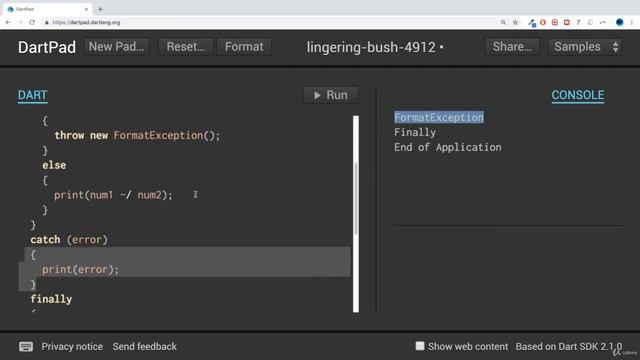Select the DartPad browser tab
The height and width of the screenshot is (360, 640).
click(47, 9)
